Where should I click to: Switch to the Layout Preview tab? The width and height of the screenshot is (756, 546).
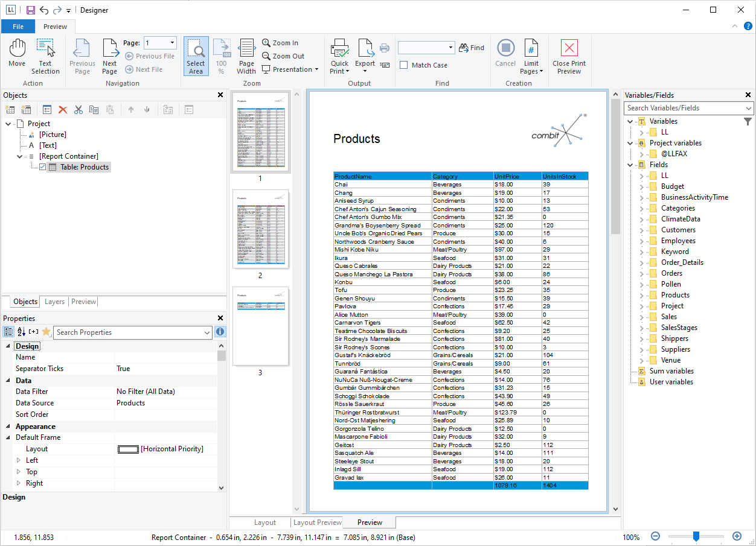[x=317, y=522]
